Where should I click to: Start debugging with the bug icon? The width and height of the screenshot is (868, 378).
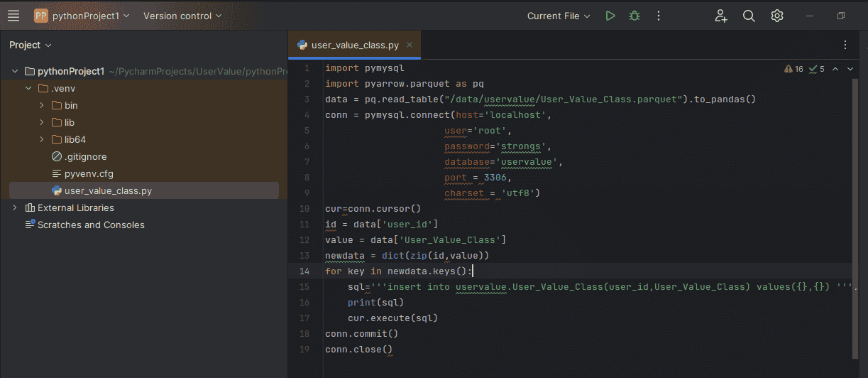634,16
